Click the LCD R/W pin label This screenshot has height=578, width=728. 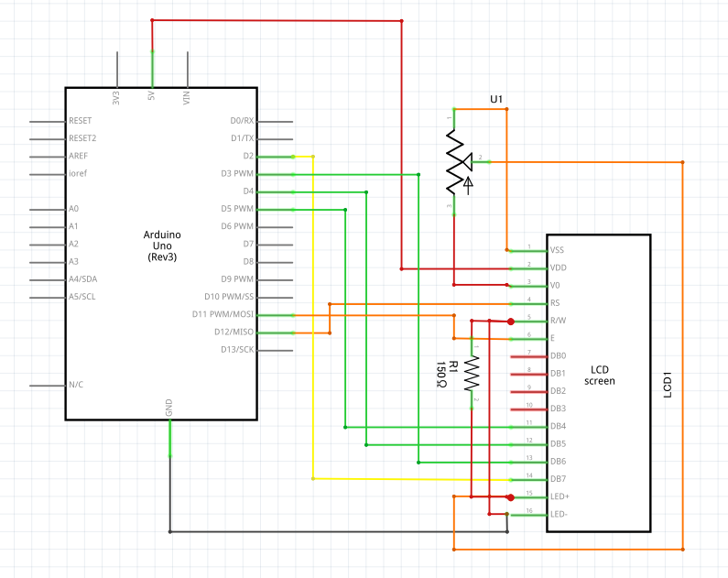pyautogui.click(x=558, y=321)
